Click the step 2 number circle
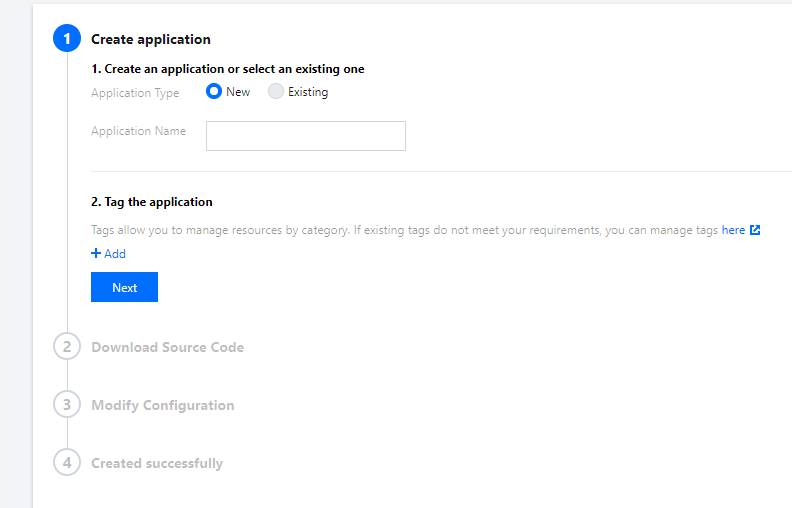Viewport: 792px width, 508px height. point(67,347)
